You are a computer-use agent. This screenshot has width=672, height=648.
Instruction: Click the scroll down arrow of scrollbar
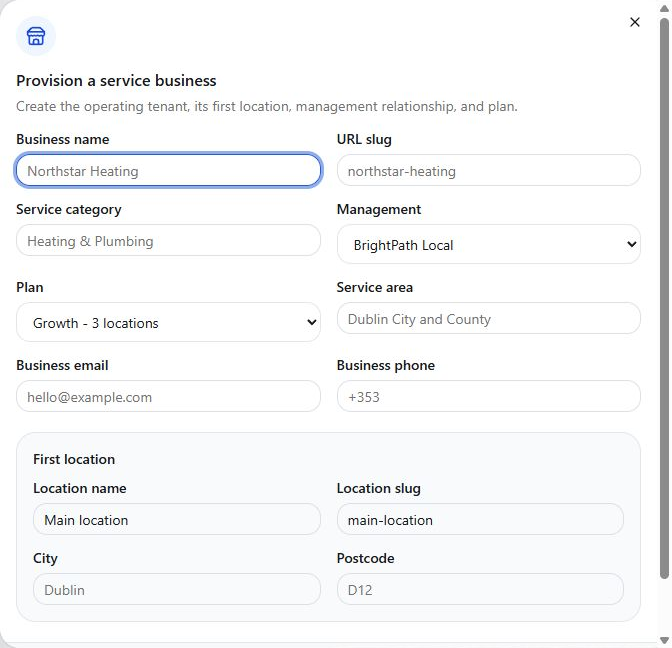pyautogui.click(x=664, y=640)
